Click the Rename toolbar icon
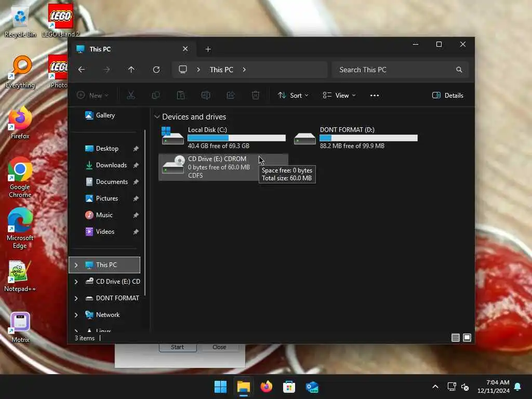532x399 pixels. point(206,96)
